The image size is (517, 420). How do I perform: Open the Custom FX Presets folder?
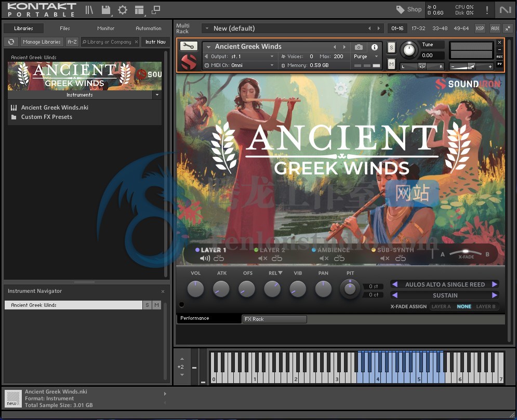point(46,117)
